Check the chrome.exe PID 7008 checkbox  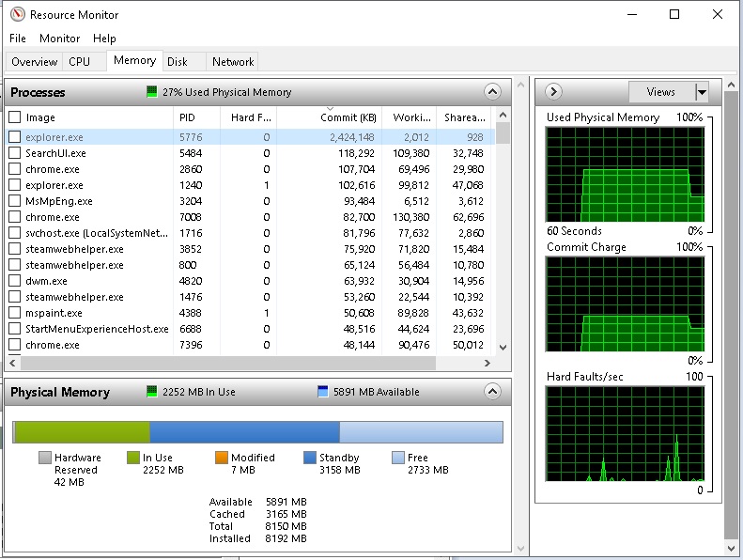coord(15,217)
